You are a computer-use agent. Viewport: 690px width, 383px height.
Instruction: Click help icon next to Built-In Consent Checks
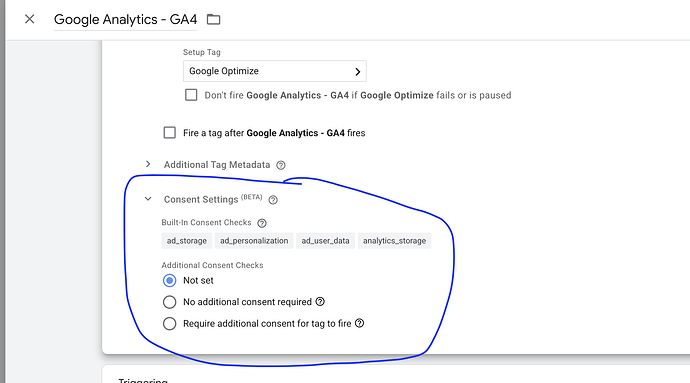click(x=262, y=223)
